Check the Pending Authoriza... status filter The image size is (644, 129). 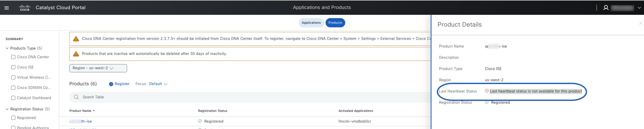click(x=13, y=127)
